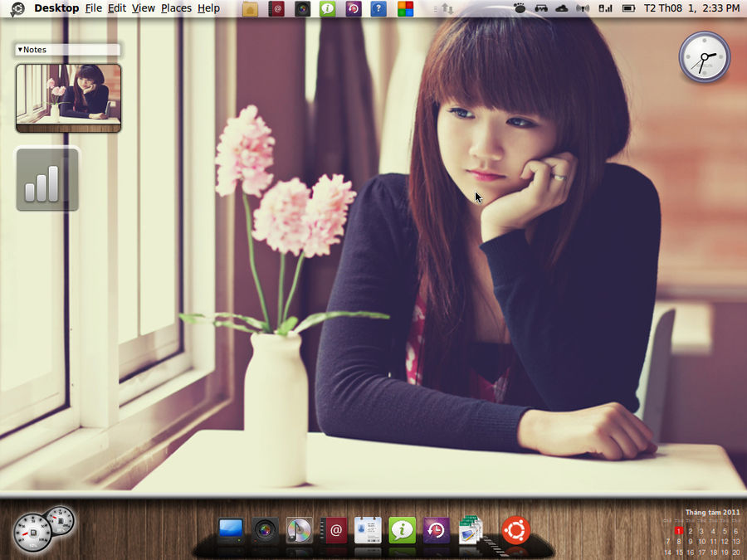Click the Ubuntu logo icon in dock
747x560 pixels.
(x=516, y=529)
